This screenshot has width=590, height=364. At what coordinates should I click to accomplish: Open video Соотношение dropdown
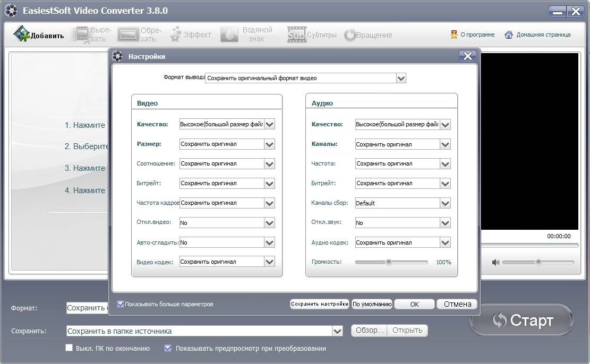pos(269,163)
